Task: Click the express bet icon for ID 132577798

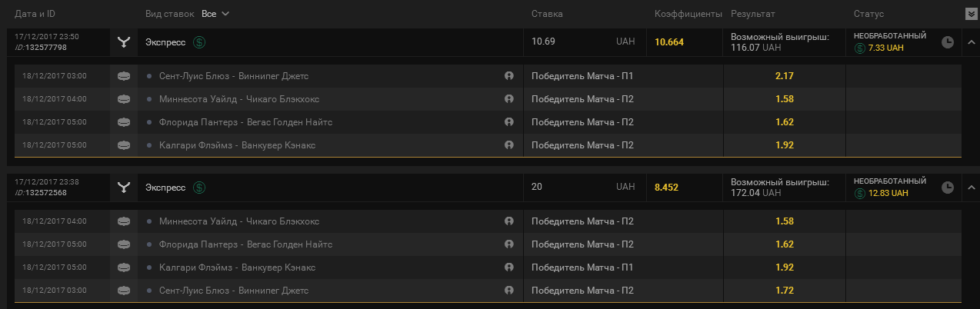Action: tap(124, 42)
